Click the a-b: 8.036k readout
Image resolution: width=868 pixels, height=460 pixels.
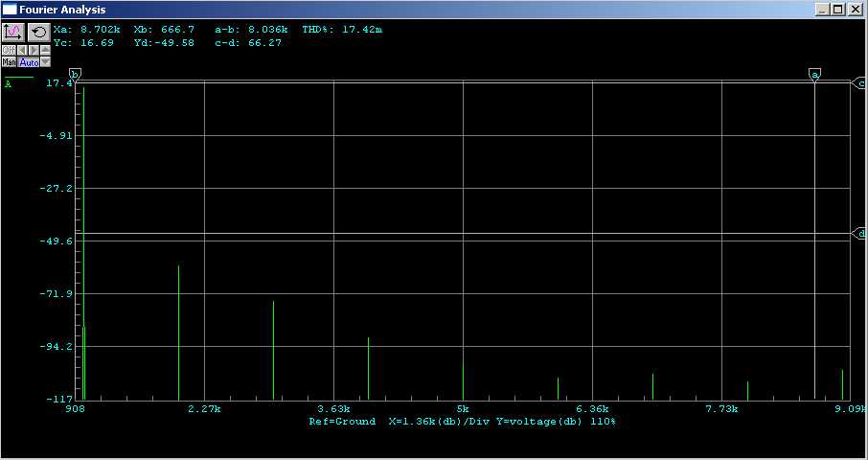[252, 30]
